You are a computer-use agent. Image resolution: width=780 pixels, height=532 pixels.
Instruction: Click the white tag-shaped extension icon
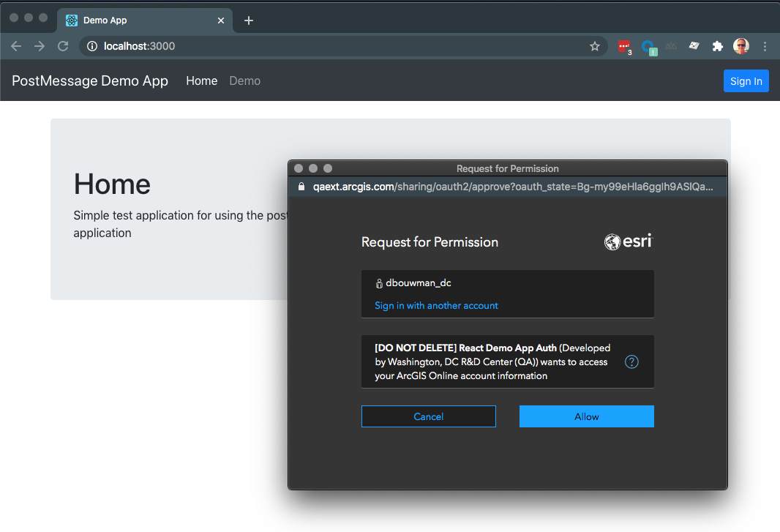click(x=694, y=46)
